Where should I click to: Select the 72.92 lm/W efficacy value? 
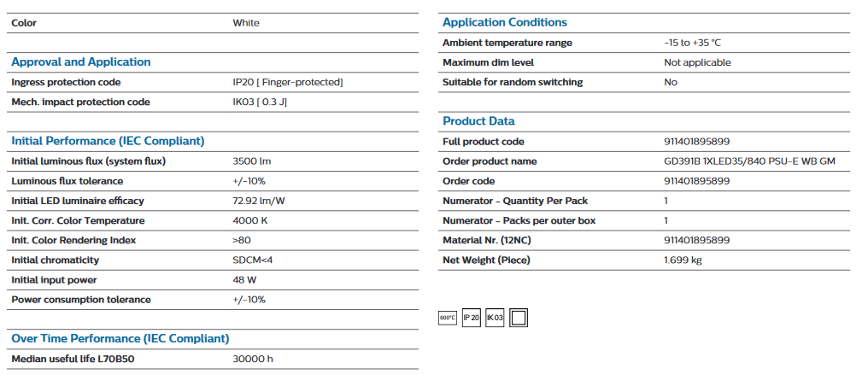point(259,201)
